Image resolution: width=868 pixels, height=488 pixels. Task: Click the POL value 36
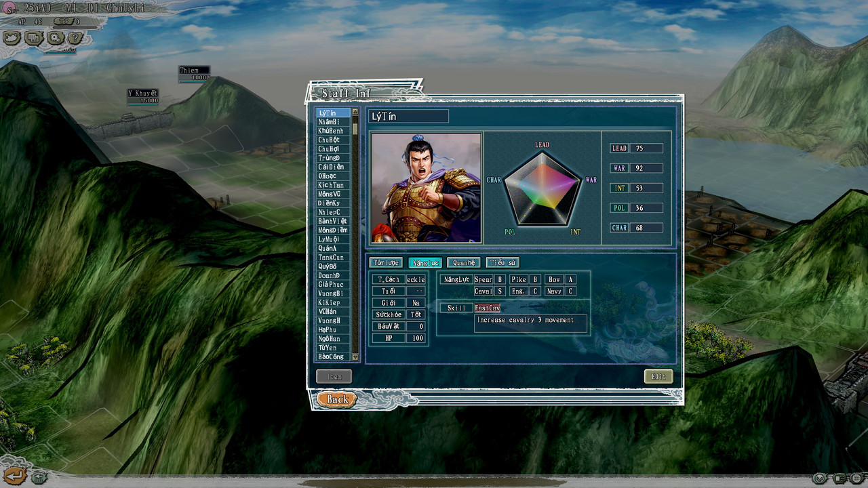coord(646,208)
